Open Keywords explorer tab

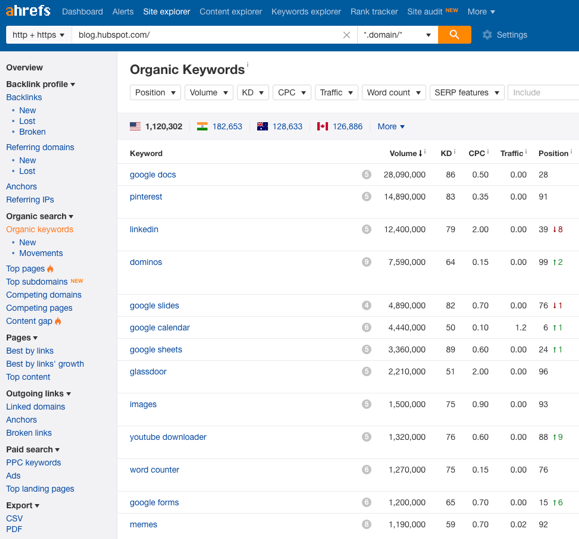click(306, 12)
